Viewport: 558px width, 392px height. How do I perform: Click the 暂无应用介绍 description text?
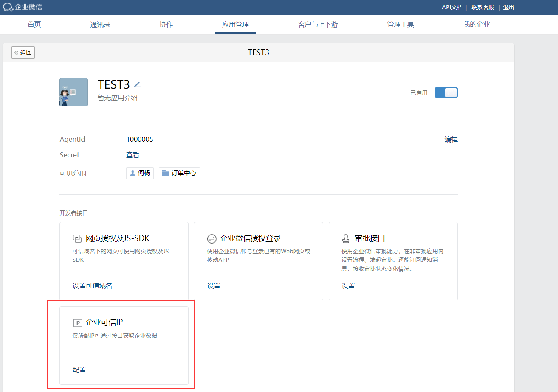click(x=118, y=98)
